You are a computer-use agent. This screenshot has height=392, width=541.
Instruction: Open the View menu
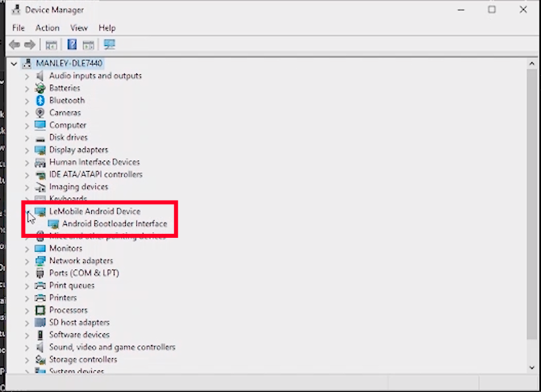point(78,27)
